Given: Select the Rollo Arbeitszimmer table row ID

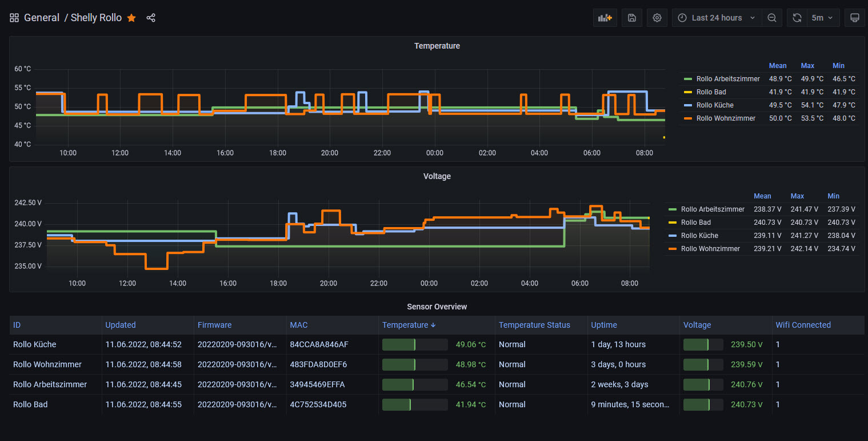Looking at the screenshot, I should (50, 384).
